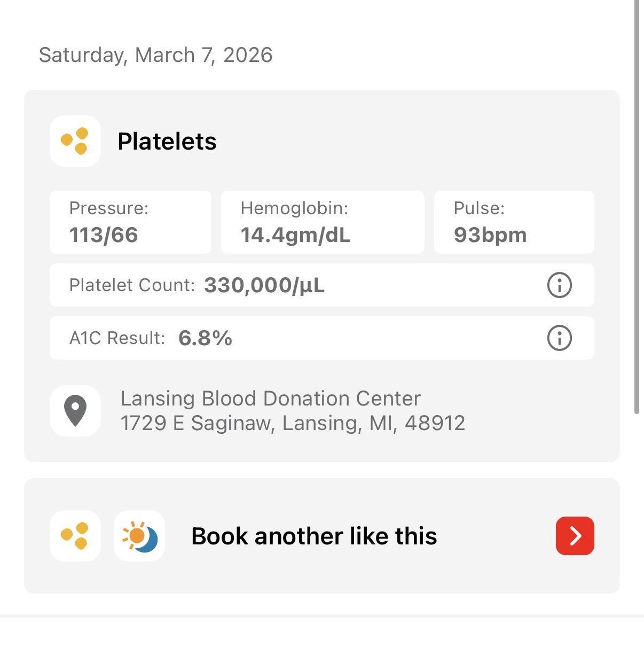Open Lansing Blood Donation Center address

[270, 399]
